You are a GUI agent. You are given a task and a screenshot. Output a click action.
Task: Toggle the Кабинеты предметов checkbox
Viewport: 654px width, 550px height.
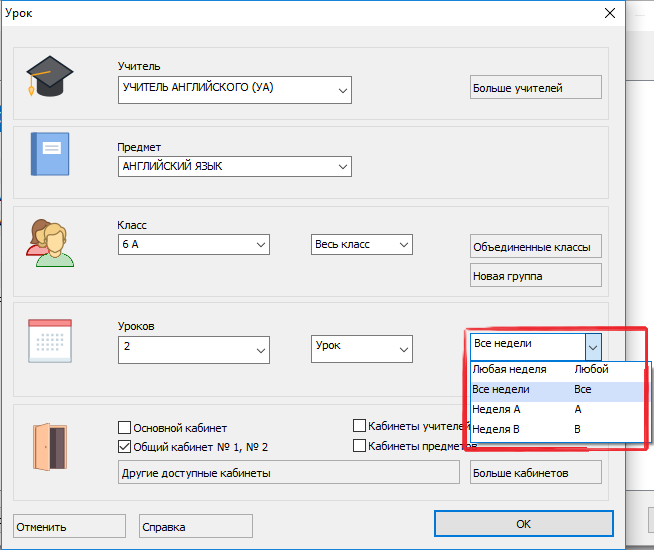[360, 446]
